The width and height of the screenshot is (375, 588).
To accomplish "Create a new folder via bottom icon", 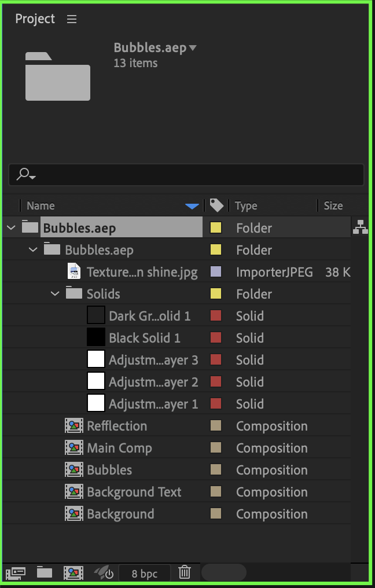I will point(45,573).
